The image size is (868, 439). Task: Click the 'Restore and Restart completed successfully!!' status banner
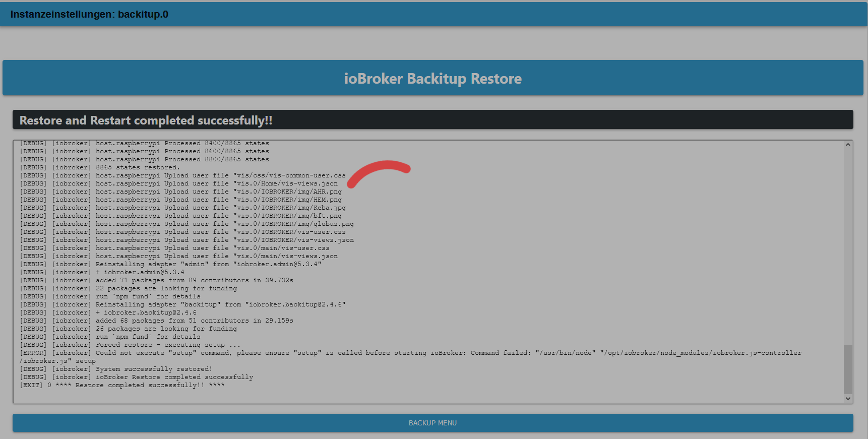(433, 120)
